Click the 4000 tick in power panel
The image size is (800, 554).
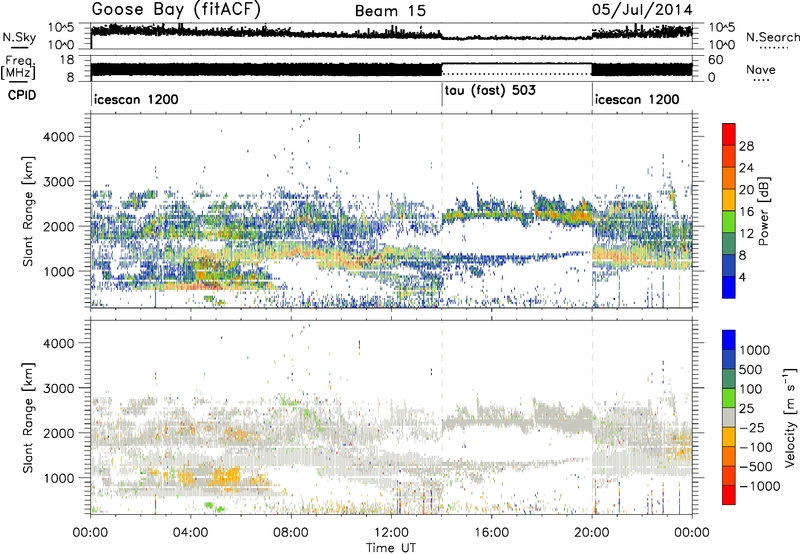[x=58, y=137]
